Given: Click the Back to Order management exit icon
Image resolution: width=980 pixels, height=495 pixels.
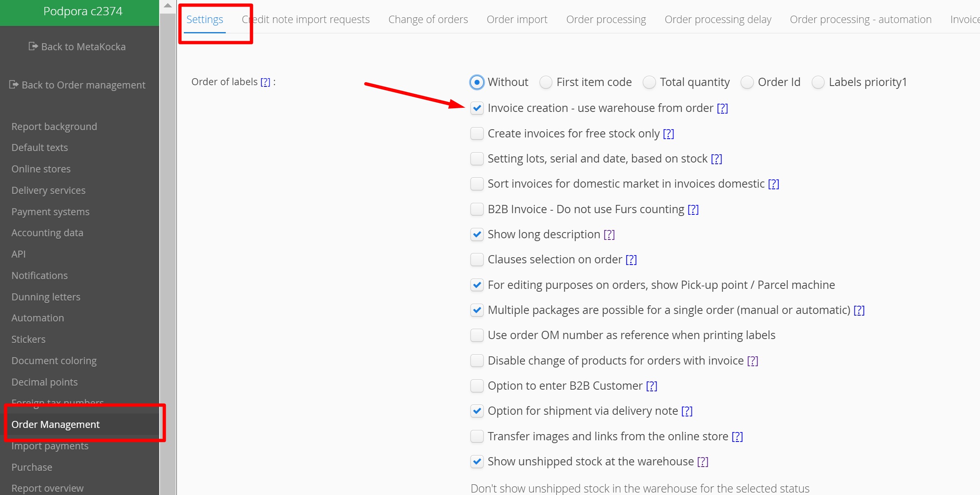Looking at the screenshot, I should pyautogui.click(x=14, y=84).
